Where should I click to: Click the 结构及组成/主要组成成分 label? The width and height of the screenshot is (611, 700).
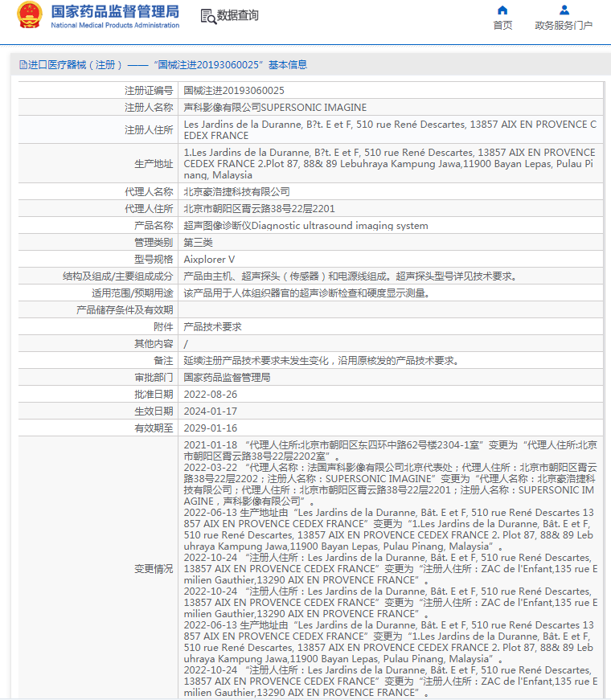pos(118,276)
